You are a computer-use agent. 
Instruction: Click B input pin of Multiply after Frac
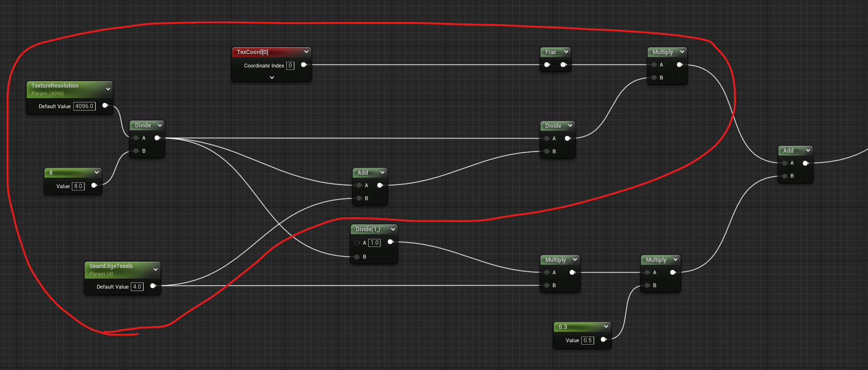point(654,78)
